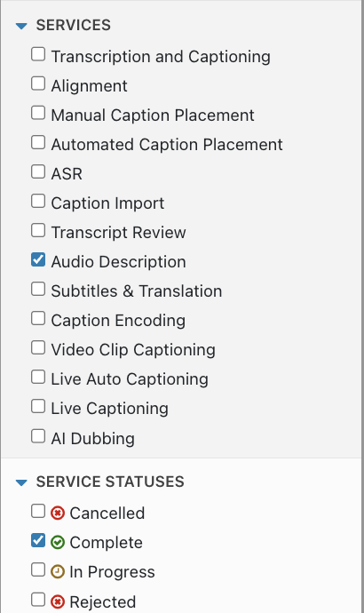Click the red Rejected status icon

click(x=58, y=601)
